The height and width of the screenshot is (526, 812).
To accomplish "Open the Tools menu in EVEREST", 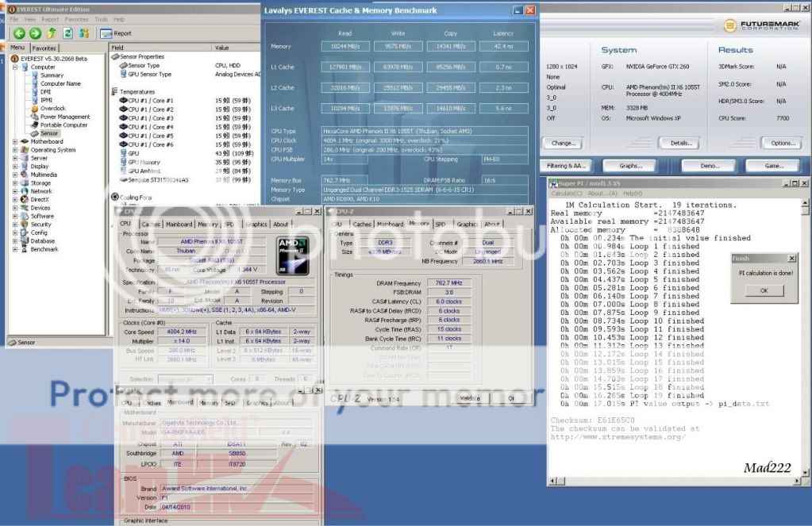I will [101, 19].
